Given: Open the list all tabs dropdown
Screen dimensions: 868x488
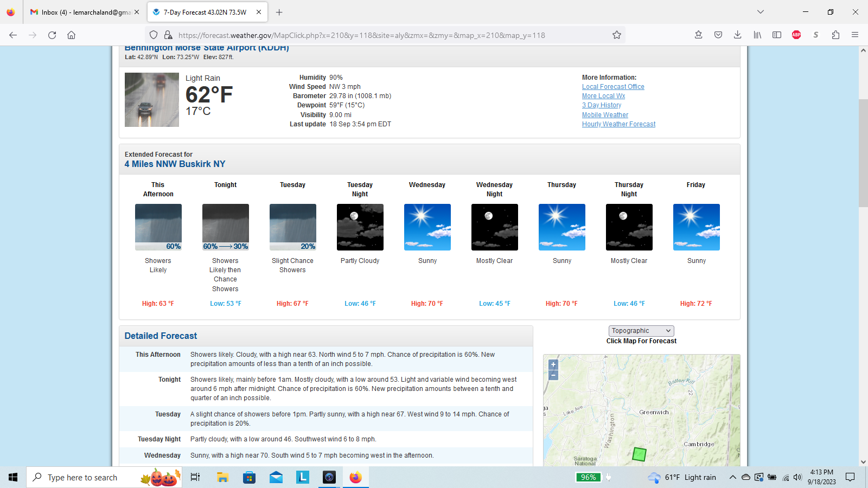Looking at the screenshot, I should [x=761, y=12].
